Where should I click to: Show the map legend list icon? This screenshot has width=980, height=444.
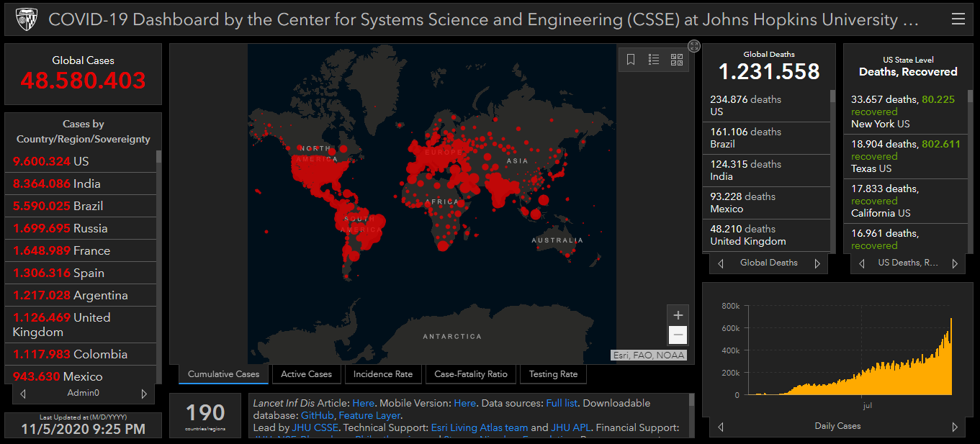click(x=654, y=60)
